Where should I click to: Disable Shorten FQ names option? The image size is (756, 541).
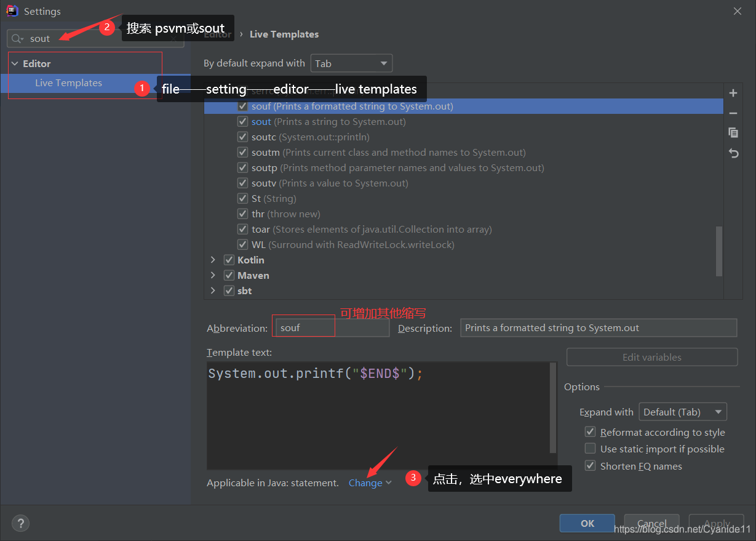tap(590, 466)
